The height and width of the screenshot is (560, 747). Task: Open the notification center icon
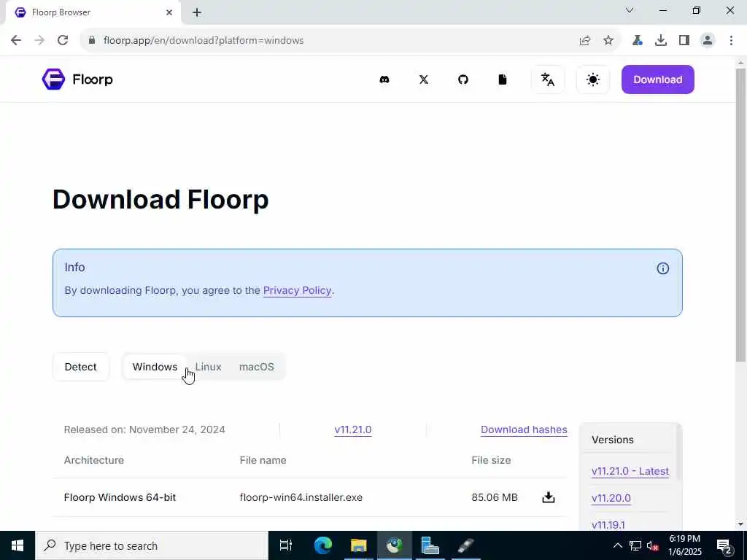[x=724, y=545]
